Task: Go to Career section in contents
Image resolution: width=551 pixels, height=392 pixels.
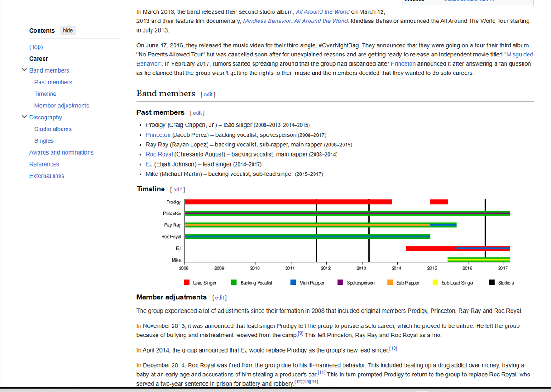Action: (39, 59)
